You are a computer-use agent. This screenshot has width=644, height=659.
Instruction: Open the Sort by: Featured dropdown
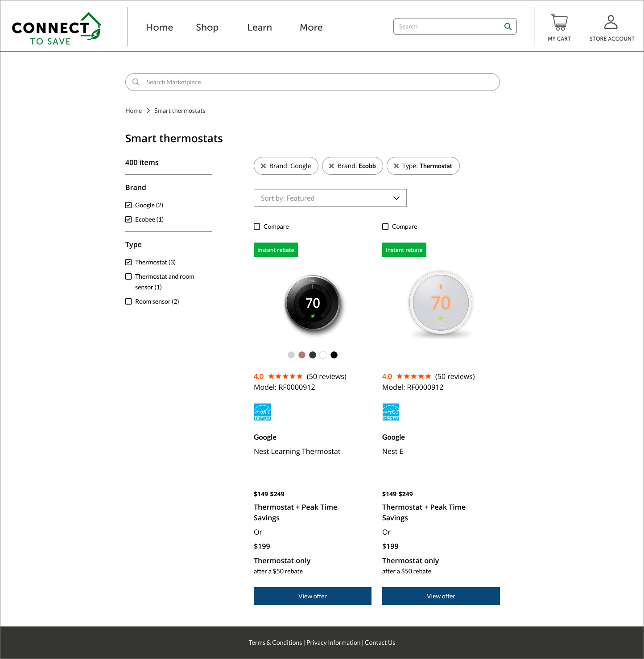[330, 198]
